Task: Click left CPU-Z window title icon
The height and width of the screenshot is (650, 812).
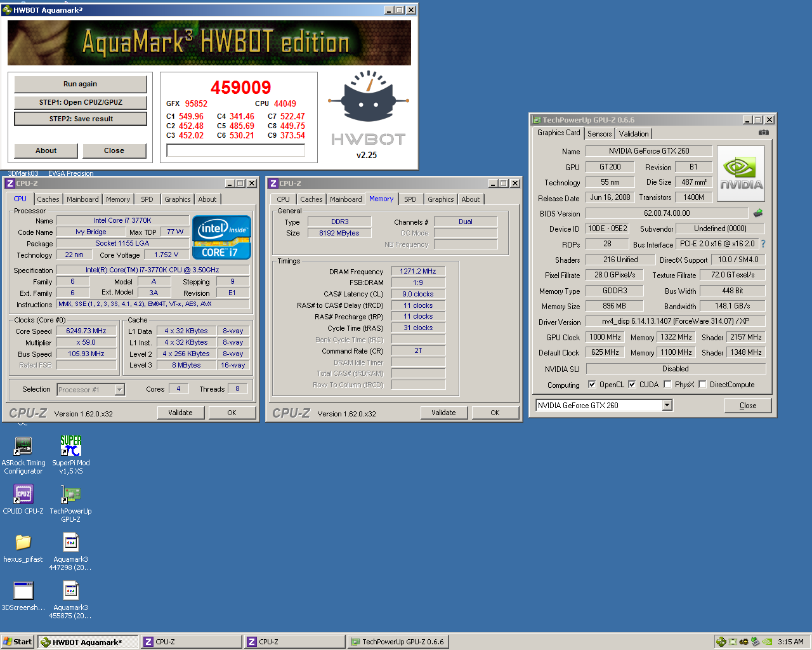Action: pyautogui.click(x=10, y=183)
